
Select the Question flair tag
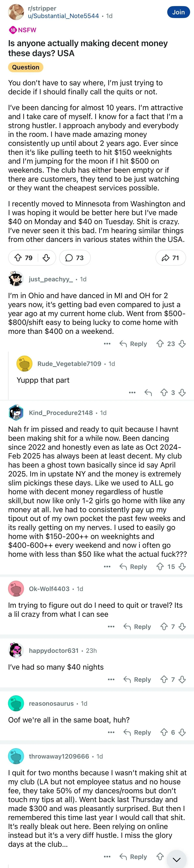(26, 67)
